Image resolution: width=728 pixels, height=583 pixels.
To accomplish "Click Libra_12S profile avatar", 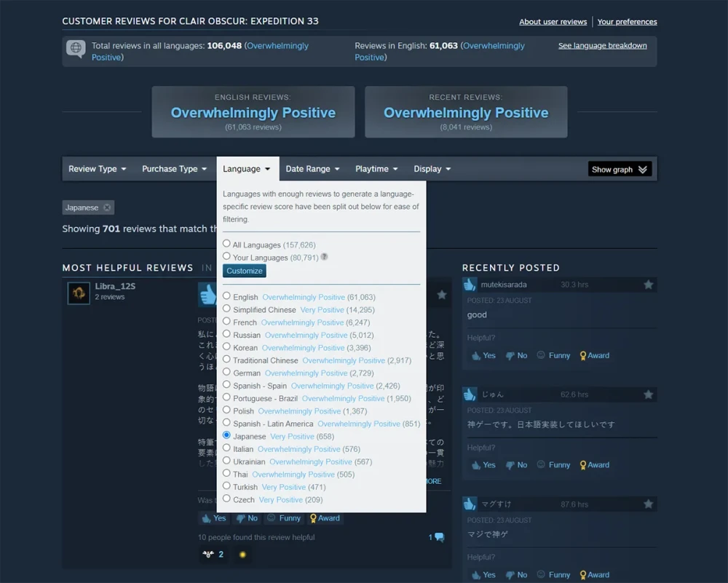I will (x=79, y=293).
